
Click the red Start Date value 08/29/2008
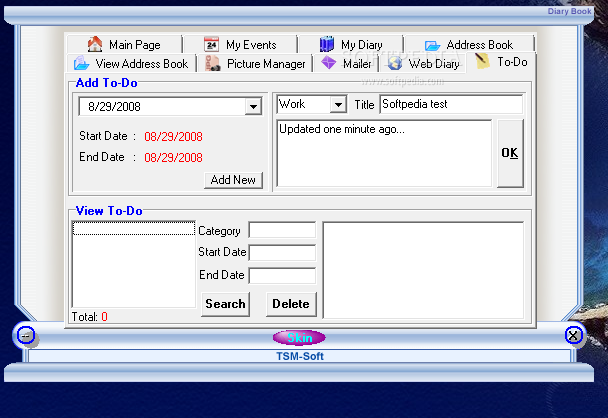pyautogui.click(x=173, y=136)
